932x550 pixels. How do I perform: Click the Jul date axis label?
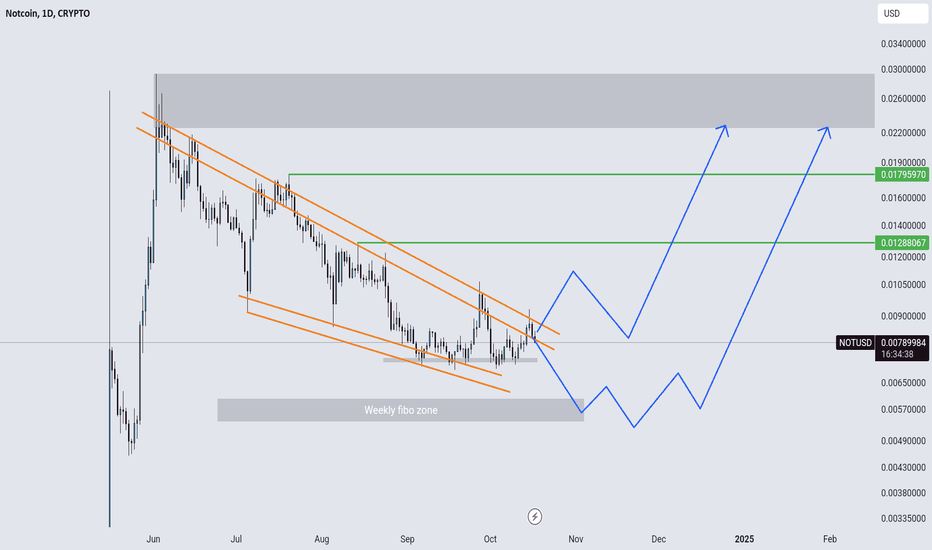236,539
